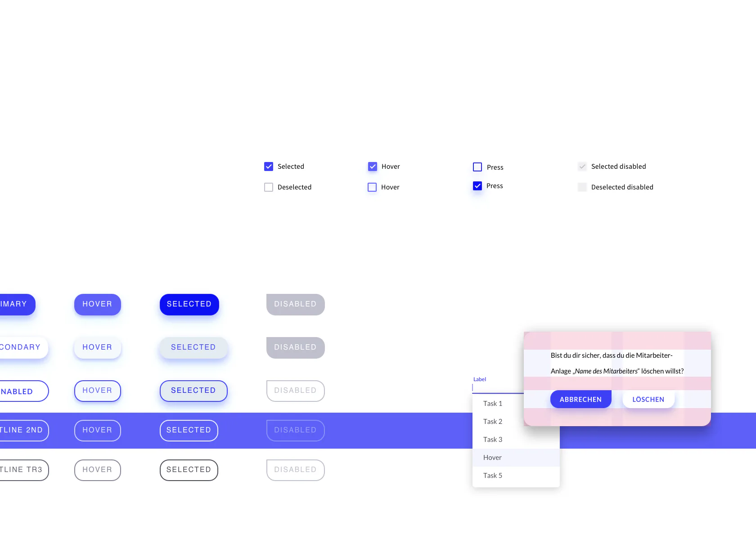Click DISABLED button on the blue band
Image resolution: width=756 pixels, height=540 pixels.
[x=296, y=431]
